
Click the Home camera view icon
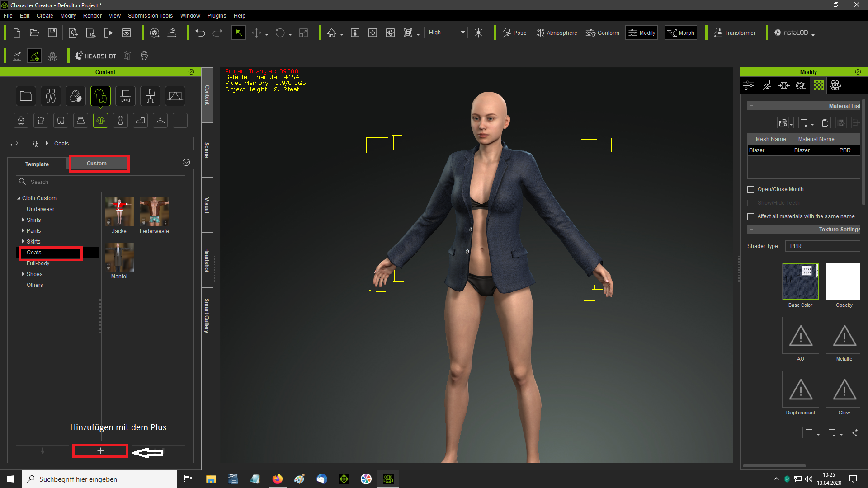[x=332, y=33]
